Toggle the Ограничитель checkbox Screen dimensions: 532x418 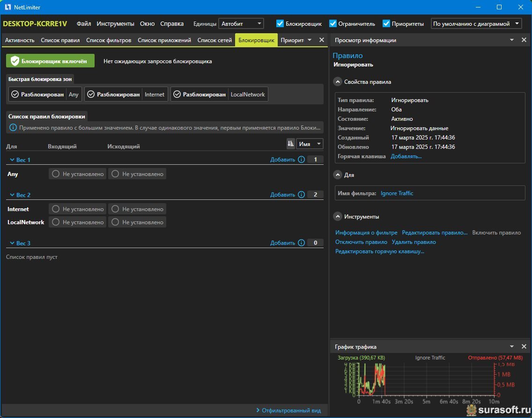pyautogui.click(x=333, y=24)
